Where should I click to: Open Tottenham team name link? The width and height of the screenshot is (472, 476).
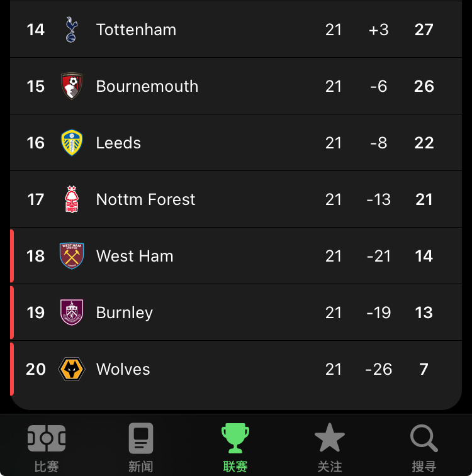click(136, 30)
